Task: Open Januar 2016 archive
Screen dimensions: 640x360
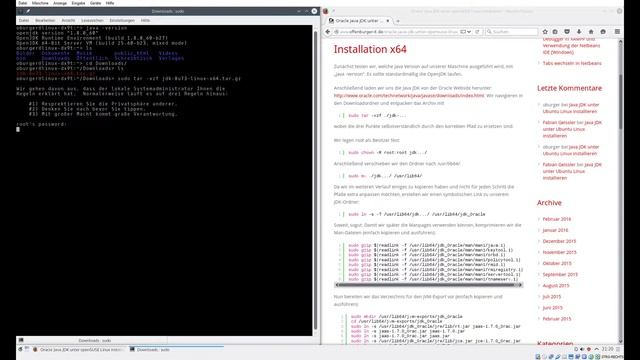Action: [555, 230]
